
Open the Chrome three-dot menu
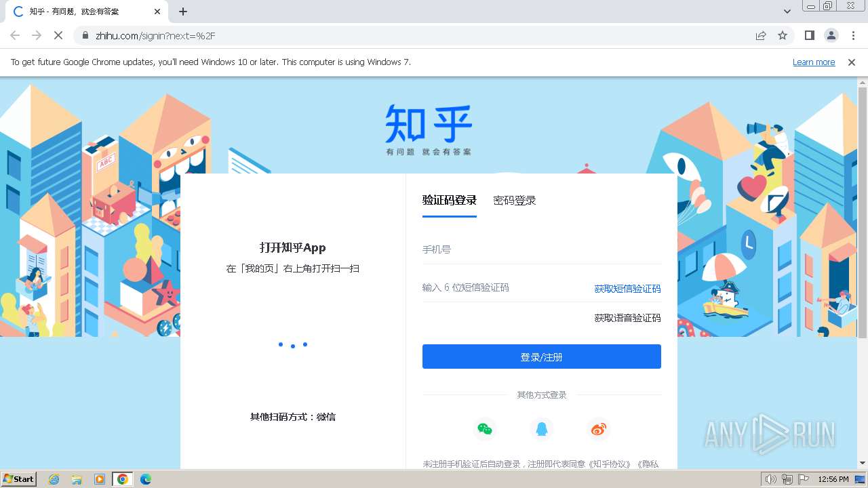[x=853, y=35]
